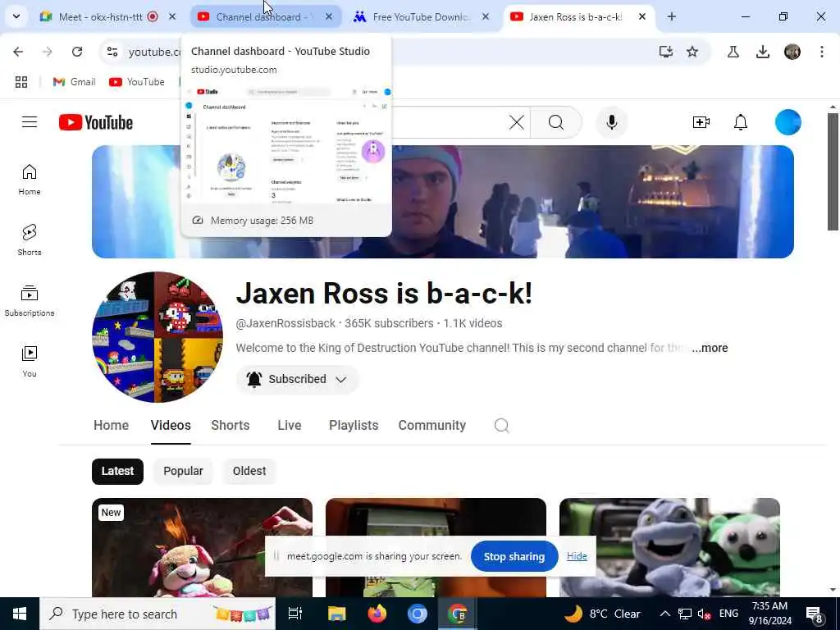Start voice search with microphone icon
Image resolution: width=840 pixels, height=630 pixels.
coord(611,122)
